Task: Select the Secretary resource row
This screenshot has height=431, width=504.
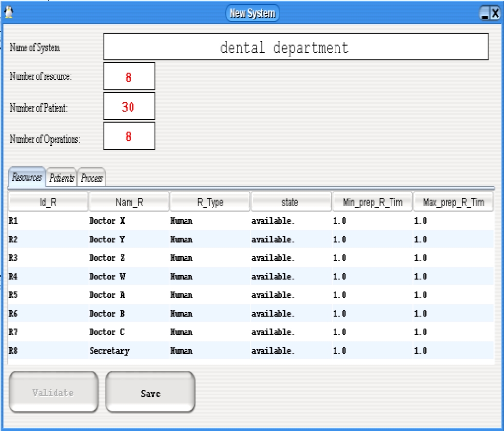Action: (109, 351)
